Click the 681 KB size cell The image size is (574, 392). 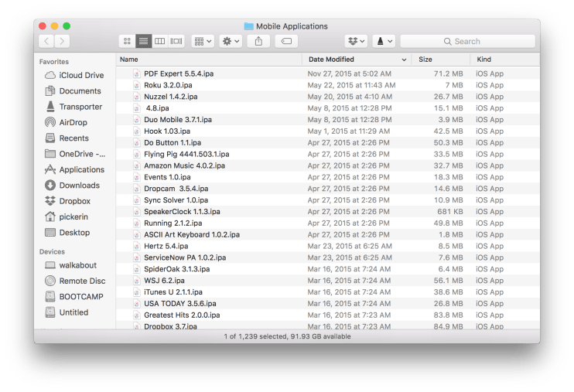click(450, 212)
